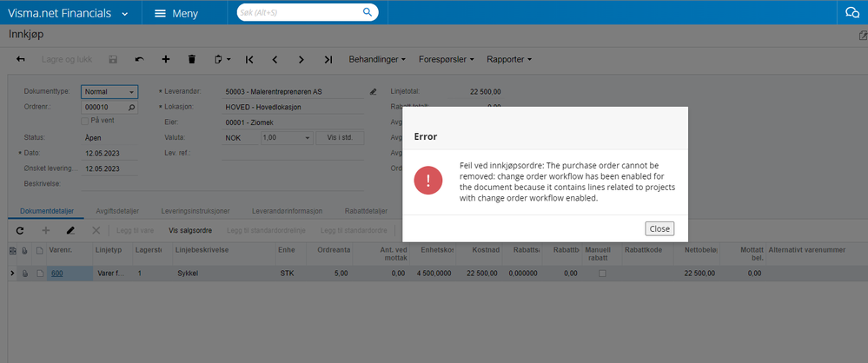This screenshot has height=363, width=868.
Task: Expand the Behandlinger dropdown menu
Action: point(377,59)
